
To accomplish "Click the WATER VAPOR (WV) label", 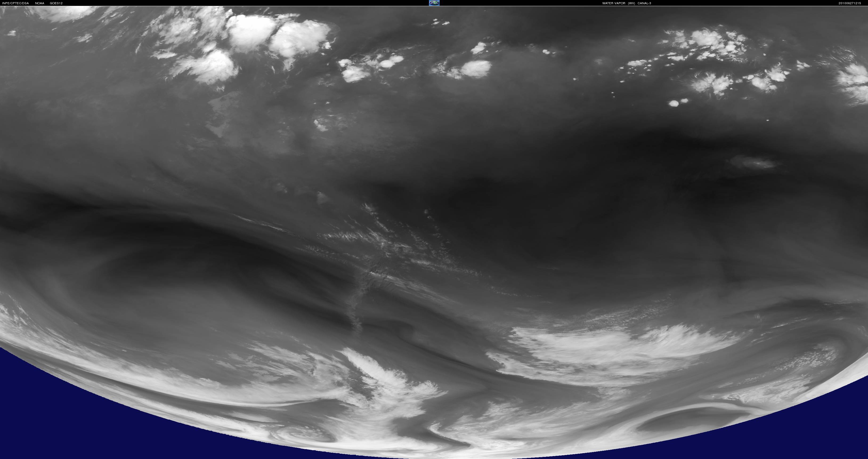I will (x=618, y=3).
